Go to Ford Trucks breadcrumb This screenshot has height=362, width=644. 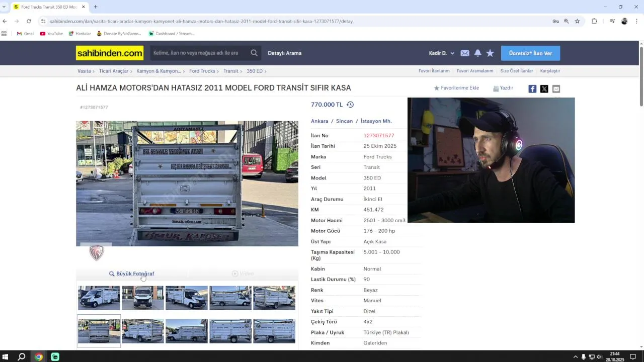tap(202, 71)
